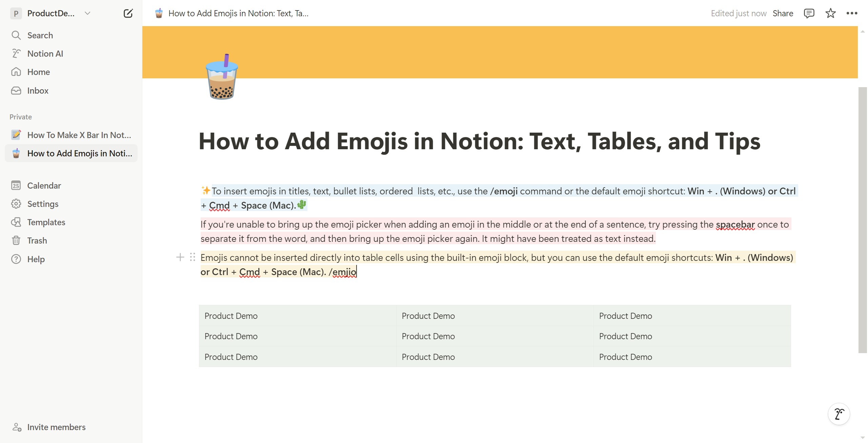Click the Share button
Image resolution: width=868 pixels, height=443 pixels.
(x=783, y=13)
